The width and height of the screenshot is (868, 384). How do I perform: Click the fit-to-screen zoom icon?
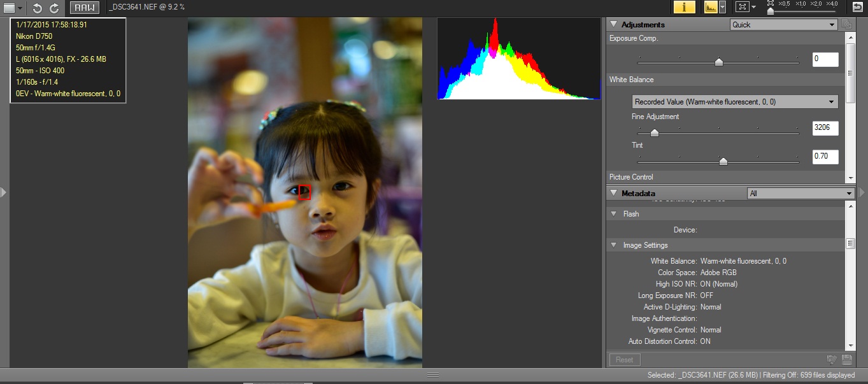click(x=770, y=4)
